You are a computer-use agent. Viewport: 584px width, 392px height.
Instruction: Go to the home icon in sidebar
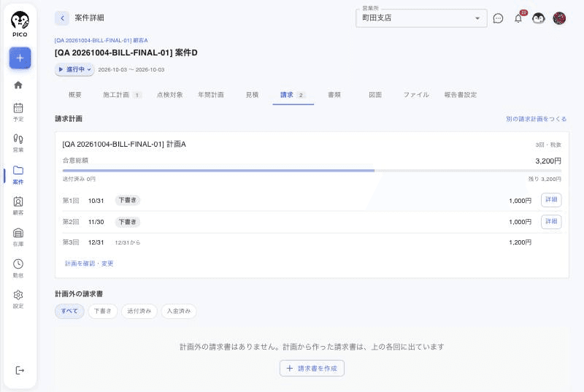18,85
